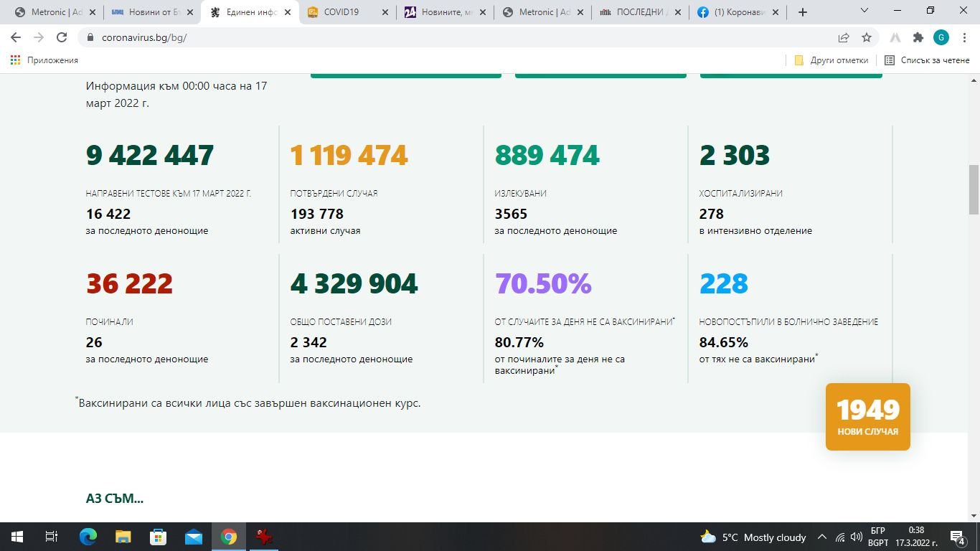
Task: Switch to the Новините tab
Action: click(446, 12)
